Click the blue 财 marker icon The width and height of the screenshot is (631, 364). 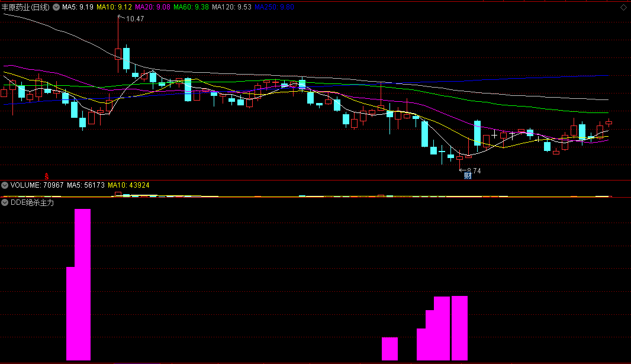[468, 176]
